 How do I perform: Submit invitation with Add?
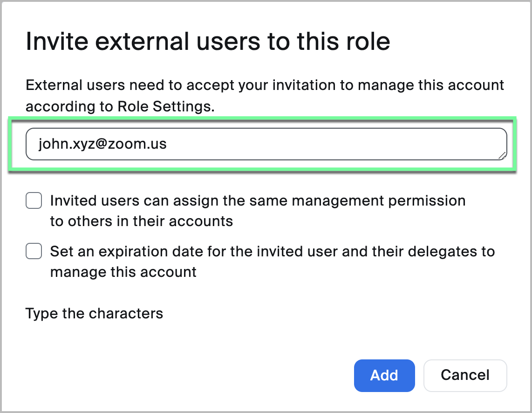[x=384, y=375]
